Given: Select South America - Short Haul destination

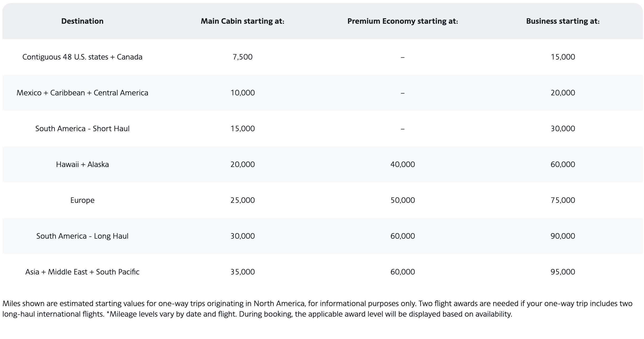Looking at the screenshot, I should pyautogui.click(x=82, y=129).
